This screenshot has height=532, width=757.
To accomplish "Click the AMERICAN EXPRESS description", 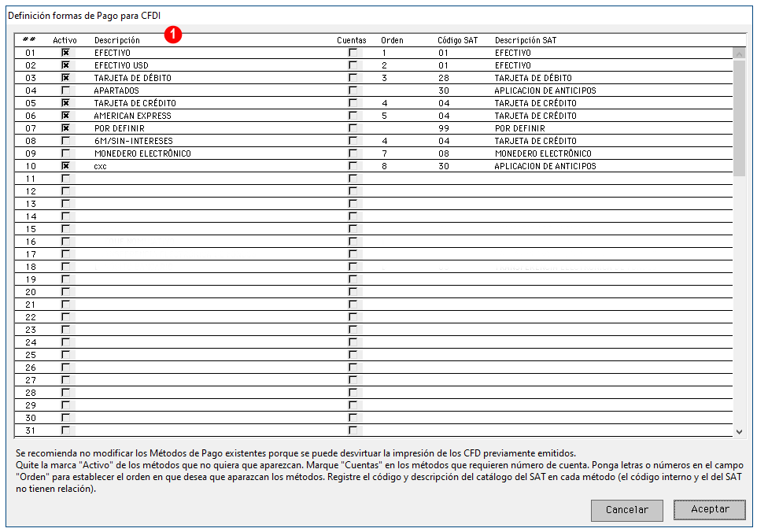I will (x=133, y=116).
